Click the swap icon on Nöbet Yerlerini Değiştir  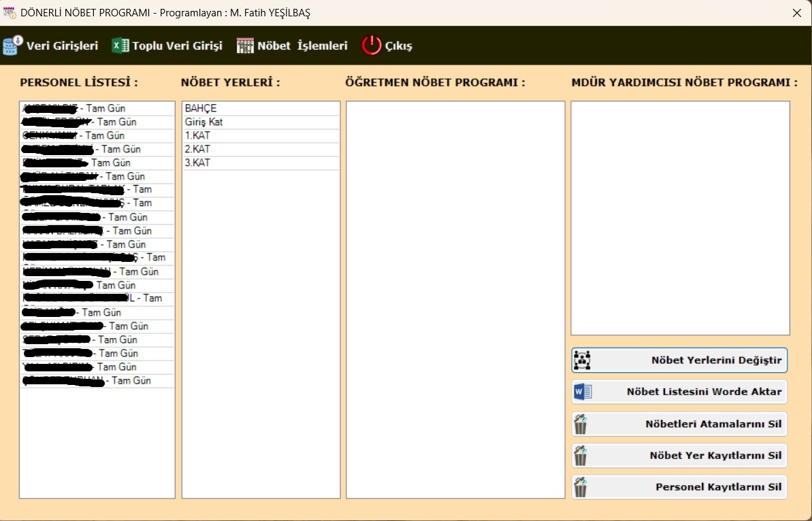pos(582,360)
